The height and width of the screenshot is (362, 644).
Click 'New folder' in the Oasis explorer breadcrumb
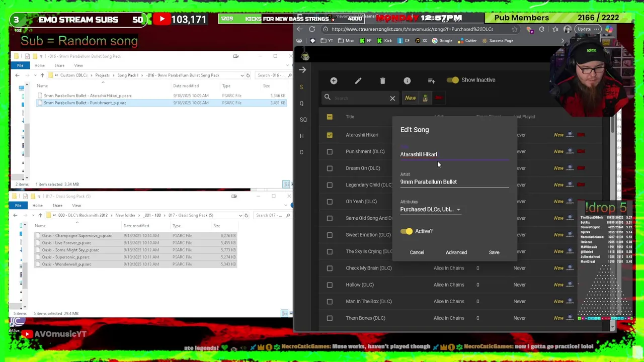125,215
